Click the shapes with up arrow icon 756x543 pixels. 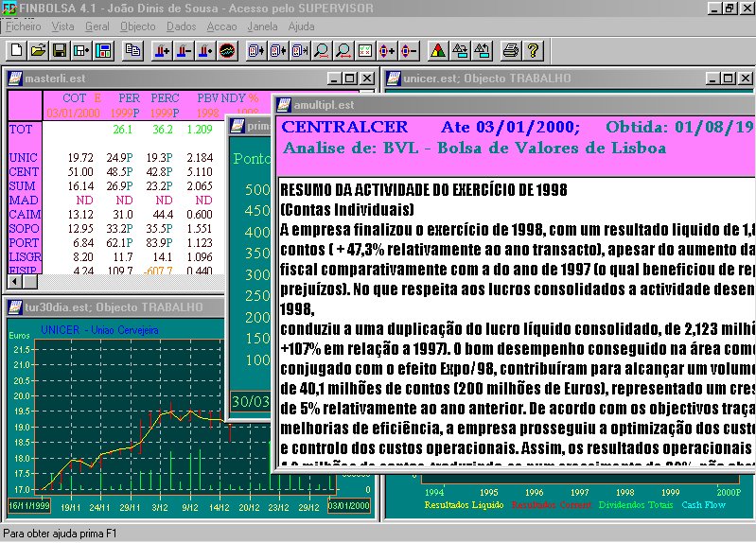tap(482, 50)
